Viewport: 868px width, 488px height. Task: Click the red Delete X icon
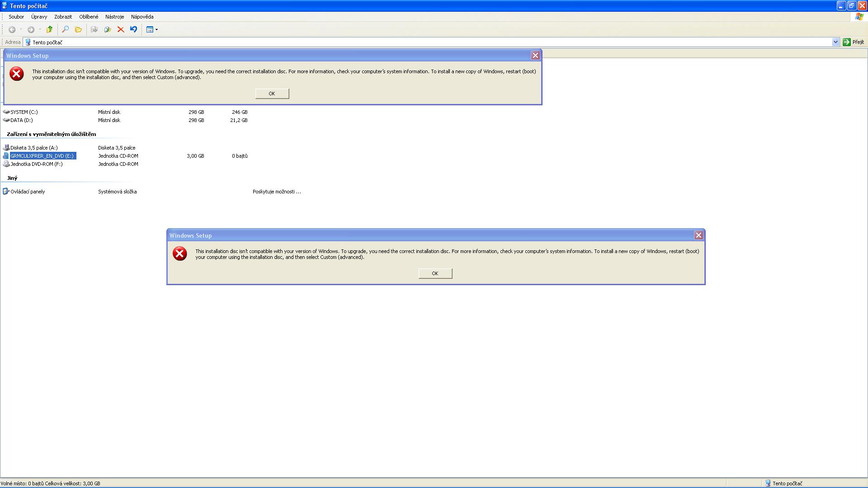point(121,29)
